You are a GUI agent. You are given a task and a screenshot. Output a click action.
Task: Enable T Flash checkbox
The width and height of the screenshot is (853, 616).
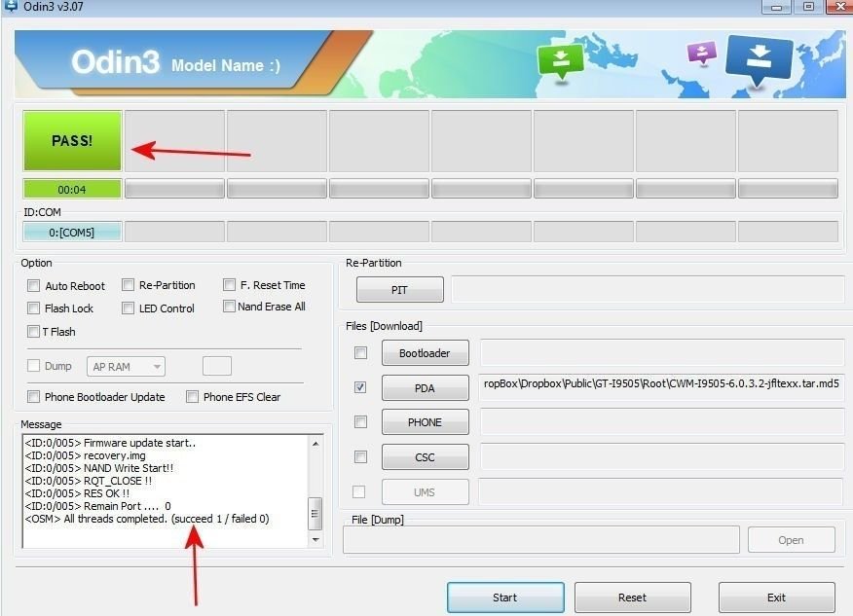point(34,331)
